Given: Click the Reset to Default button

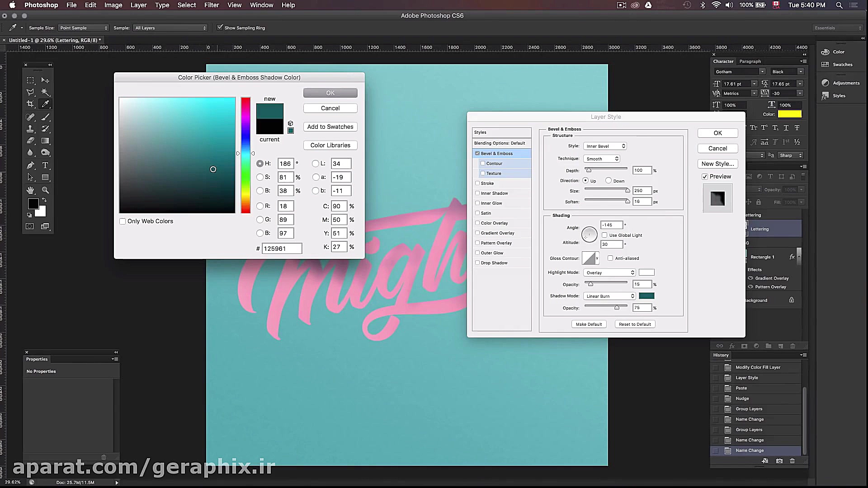Looking at the screenshot, I should point(635,324).
